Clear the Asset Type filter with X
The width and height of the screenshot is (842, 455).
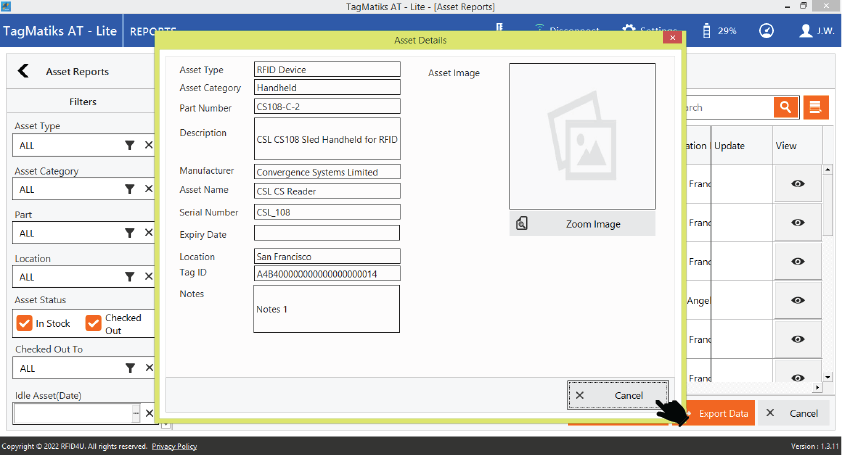point(149,145)
